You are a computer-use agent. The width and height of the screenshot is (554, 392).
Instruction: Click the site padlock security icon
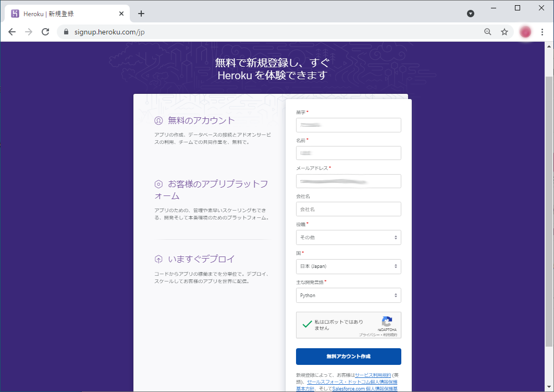click(66, 32)
